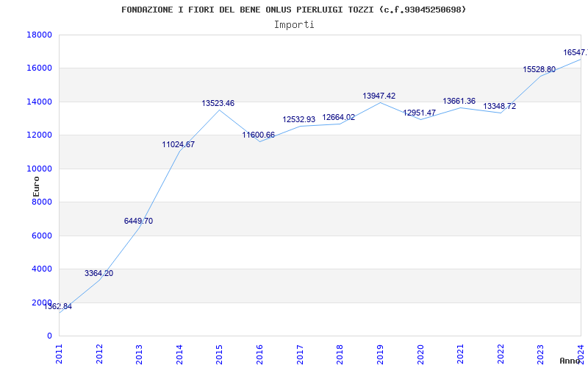588x368 pixels.
Task: Select the 13947.42 data label
Action: coord(379,96)
